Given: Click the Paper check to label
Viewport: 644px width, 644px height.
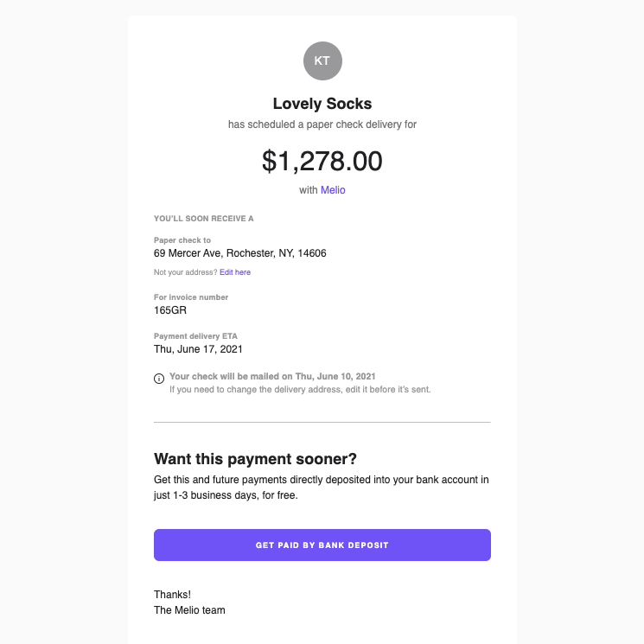Looking at the screenshot, I should [182, 240].
